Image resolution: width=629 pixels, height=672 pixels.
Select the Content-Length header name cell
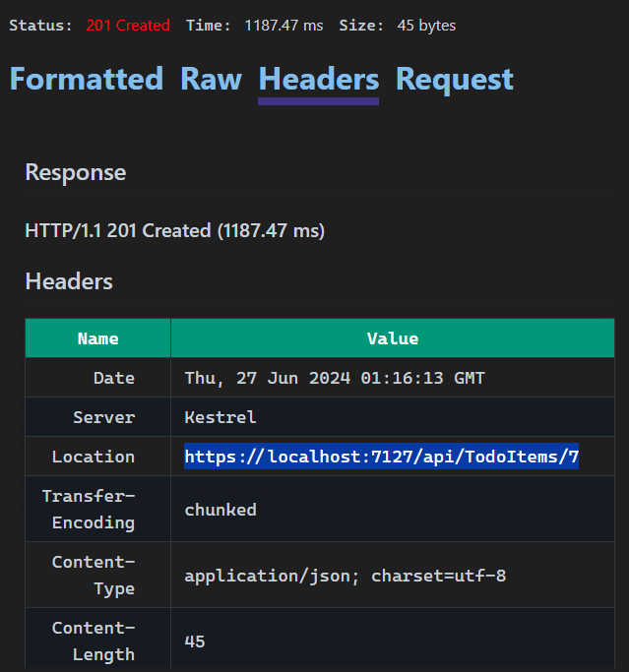(x=94, y=641)
